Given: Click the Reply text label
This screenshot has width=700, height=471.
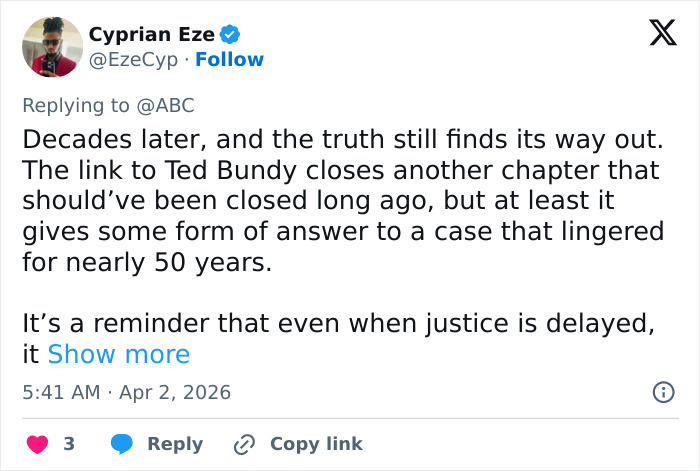Looking at the screenshot, I should click(175, 444).
